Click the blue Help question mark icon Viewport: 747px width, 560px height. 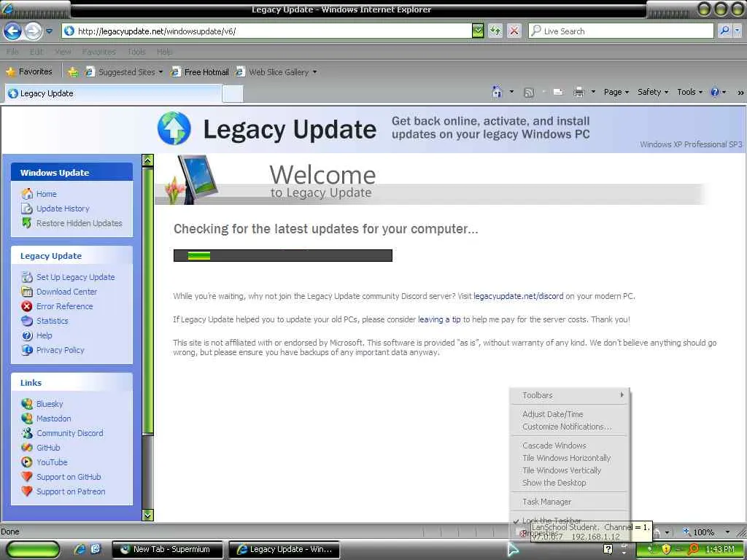coord(715,92)
